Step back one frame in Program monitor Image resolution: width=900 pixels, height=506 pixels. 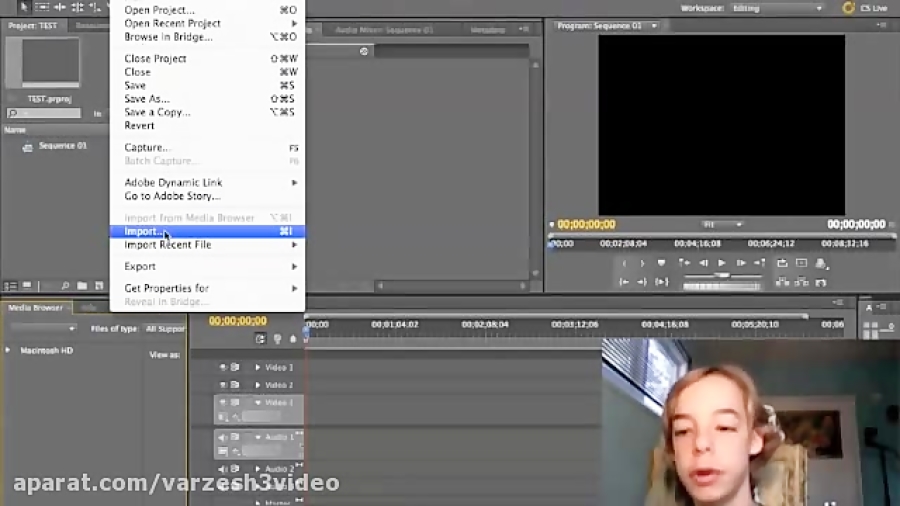703,263
